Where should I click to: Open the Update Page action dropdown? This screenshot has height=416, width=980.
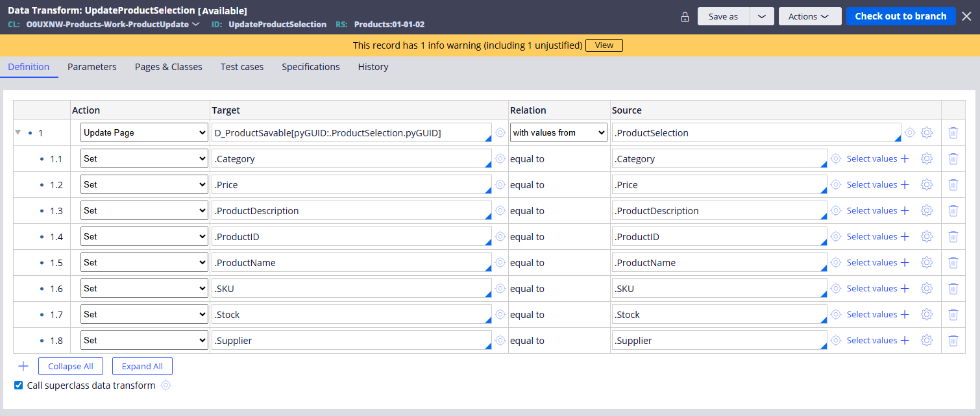(143, 133)
